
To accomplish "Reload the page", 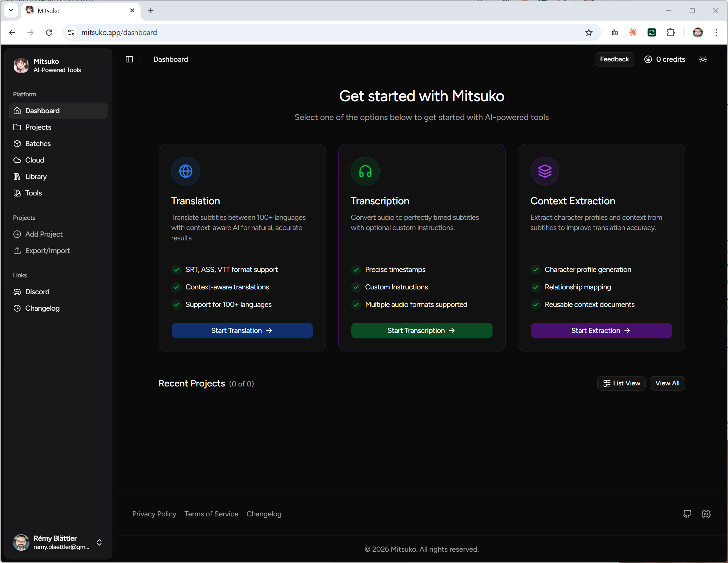I will (49, 33).
